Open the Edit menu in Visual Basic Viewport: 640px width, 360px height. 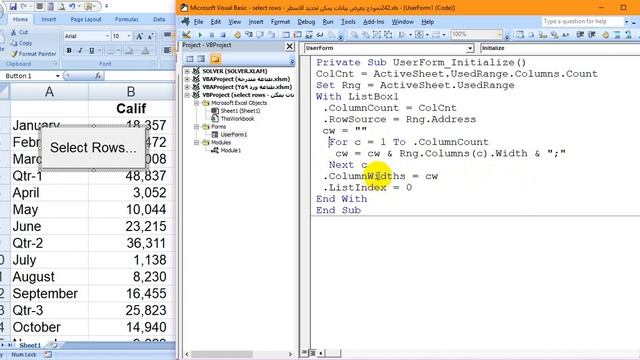click(x=216, y=22)
